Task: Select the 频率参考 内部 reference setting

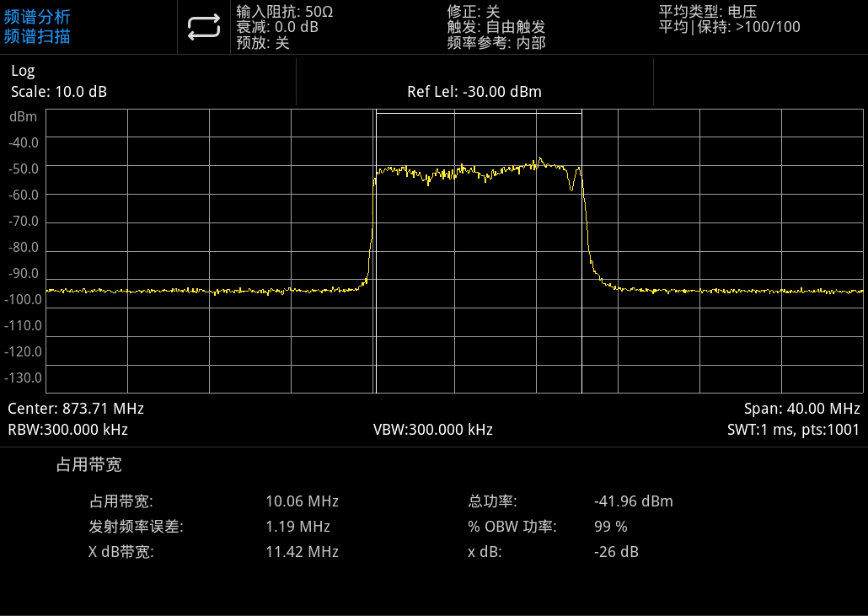Action: click(x=496, y=43)
